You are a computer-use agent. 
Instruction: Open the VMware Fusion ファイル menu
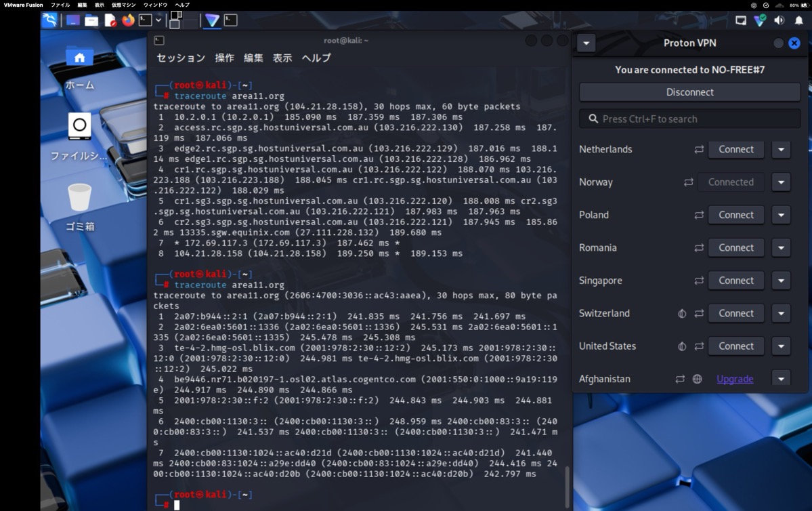[x=60, y=5]
